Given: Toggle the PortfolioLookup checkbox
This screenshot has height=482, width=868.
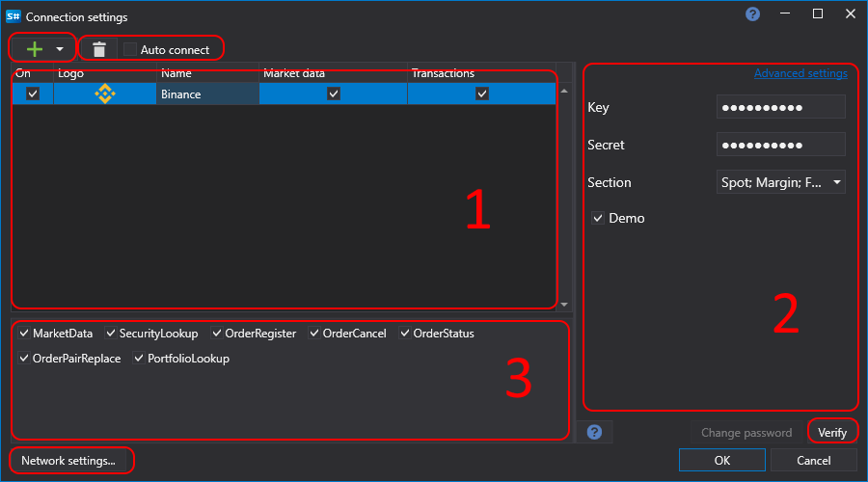Looking at the screenshot, I should tap(139, 358).
